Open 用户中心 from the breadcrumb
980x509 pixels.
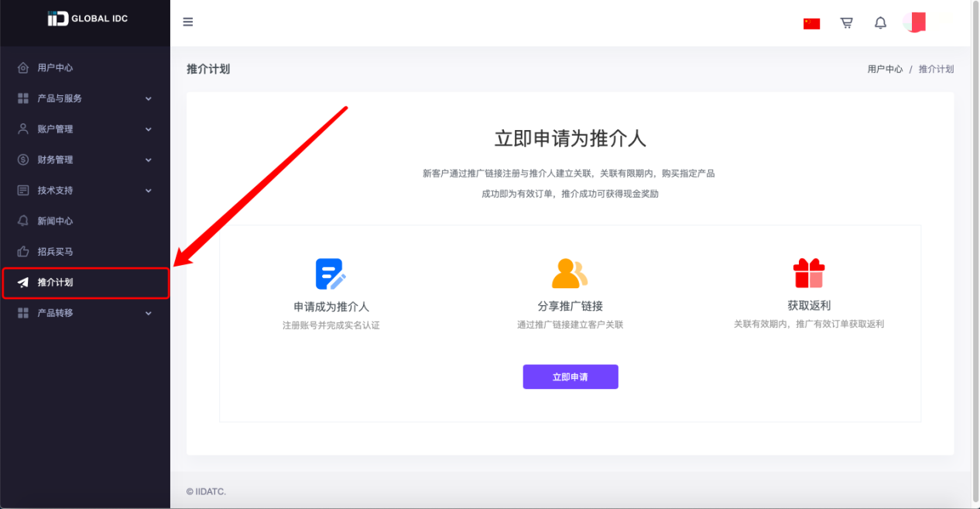[885, 68]
